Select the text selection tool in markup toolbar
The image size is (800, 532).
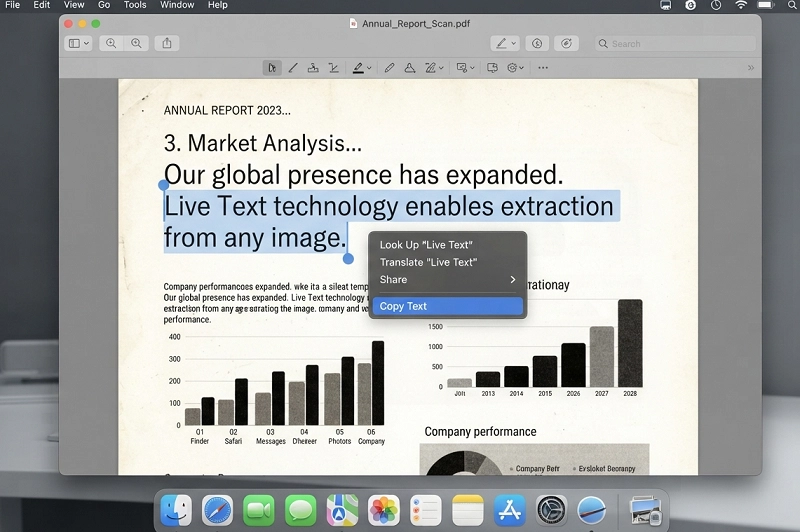(x=272, y=68)
